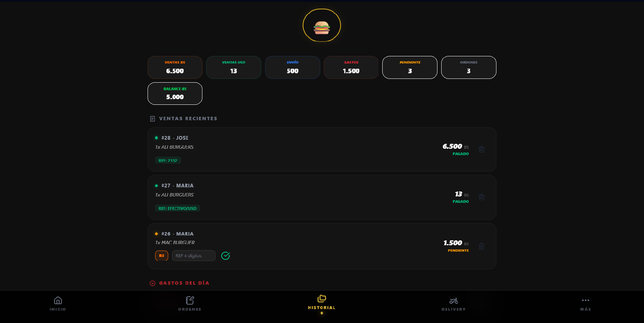This screenshot has width=644, height=323.
Task: Open order #28 - JOSE entry
Action: [322, 149]
